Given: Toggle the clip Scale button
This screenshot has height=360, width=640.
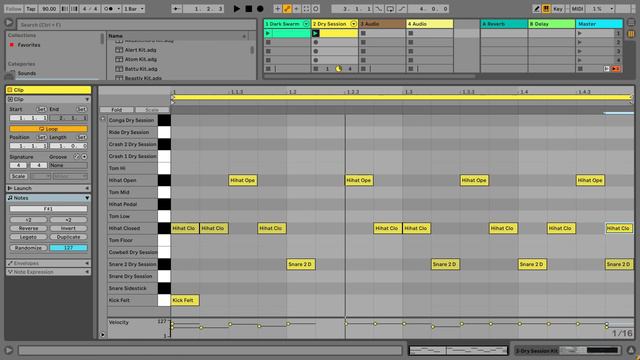Looking at the screenshot, I should [x=18, y=176].
